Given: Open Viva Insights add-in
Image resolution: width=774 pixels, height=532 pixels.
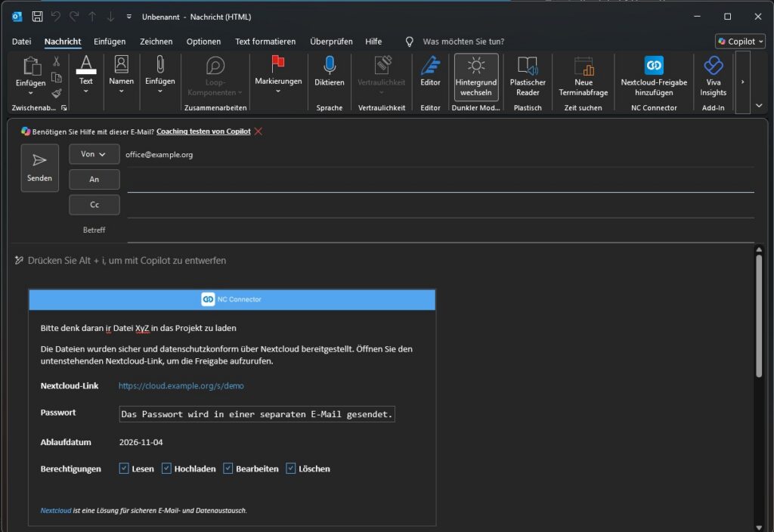Looking at the screenshot, I should [714, 77].
